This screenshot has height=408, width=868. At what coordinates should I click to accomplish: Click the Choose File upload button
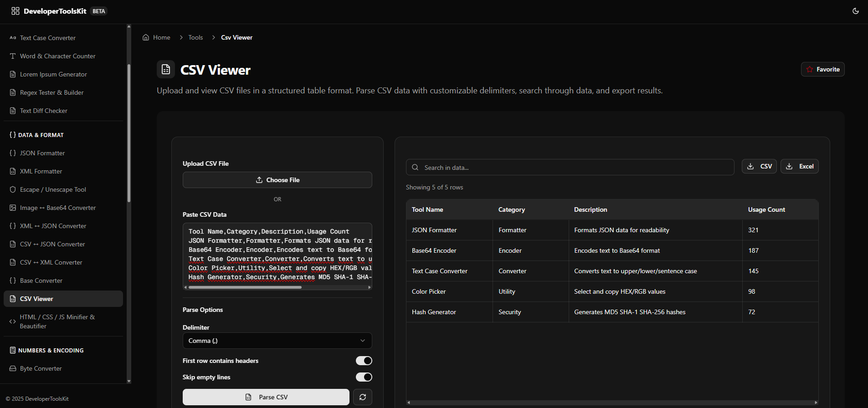(277, 180)
